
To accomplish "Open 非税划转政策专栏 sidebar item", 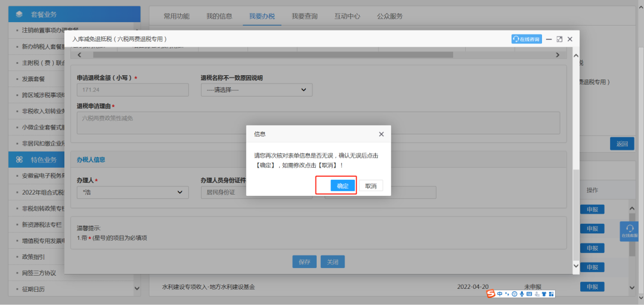I will [43, 208].
